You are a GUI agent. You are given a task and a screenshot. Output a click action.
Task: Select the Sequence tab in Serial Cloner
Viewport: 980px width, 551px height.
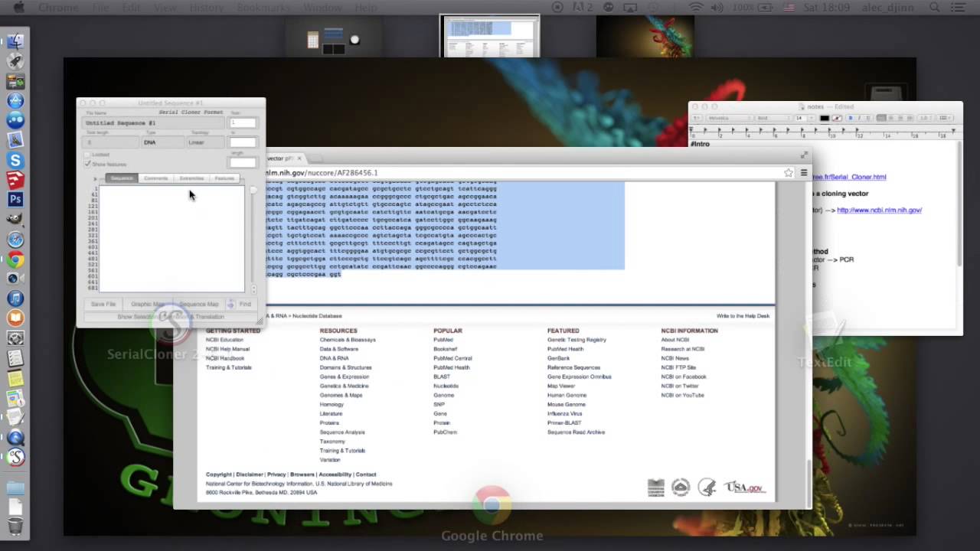click(122, 178)
